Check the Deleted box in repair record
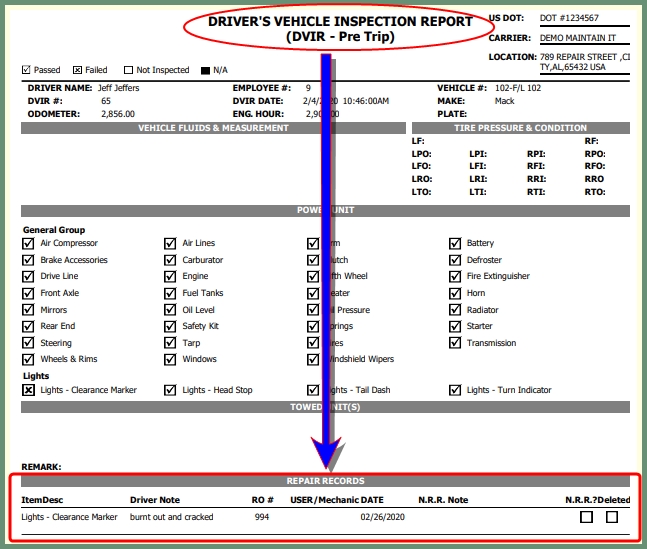The image size is (647, 549). (x=612, y=517)
